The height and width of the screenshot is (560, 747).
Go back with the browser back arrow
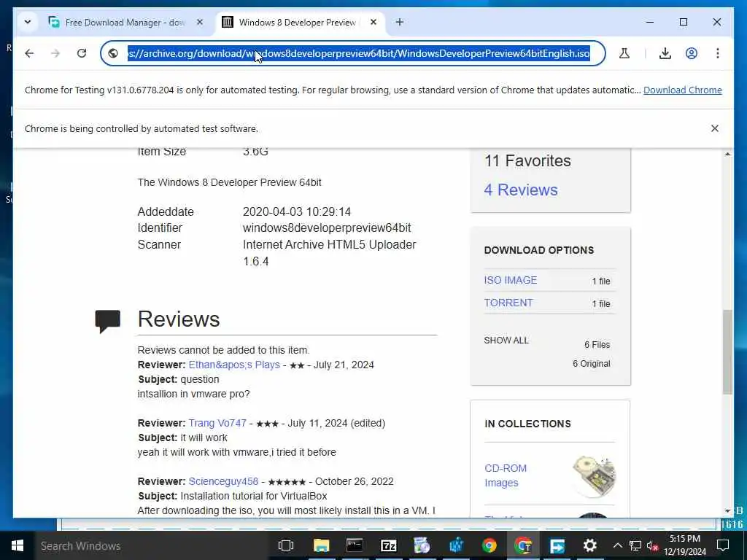[x=29, y=53]
